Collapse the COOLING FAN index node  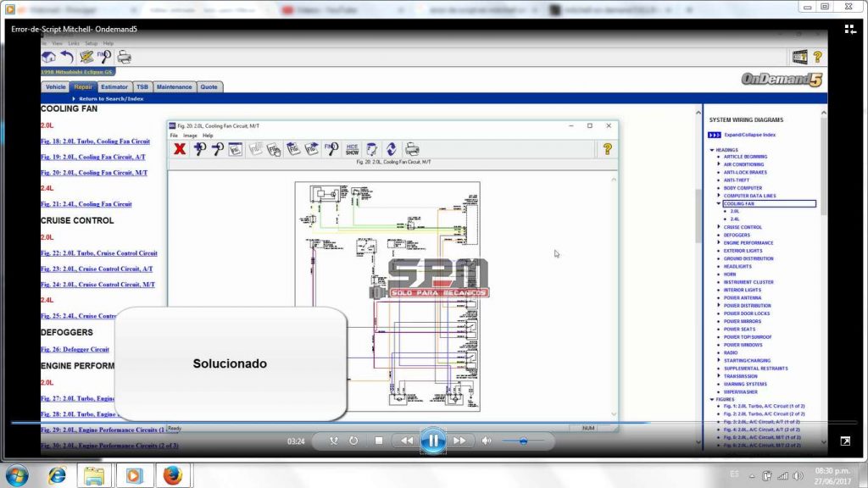click(x=719, y=203)
